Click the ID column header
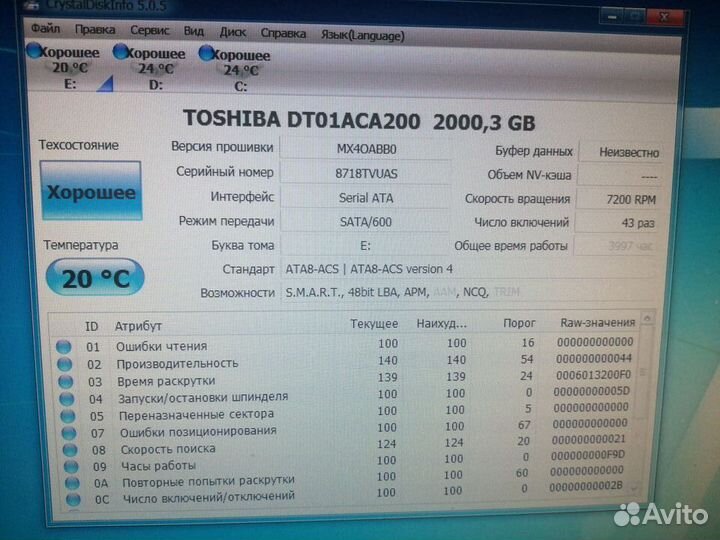Viewport: 720px width, 540px height. (91, 326)
